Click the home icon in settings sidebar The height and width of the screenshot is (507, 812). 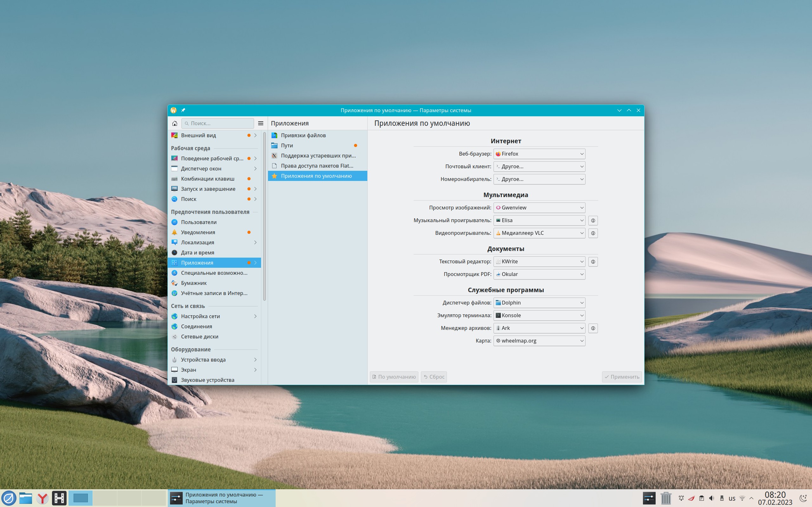click(174, 123)
